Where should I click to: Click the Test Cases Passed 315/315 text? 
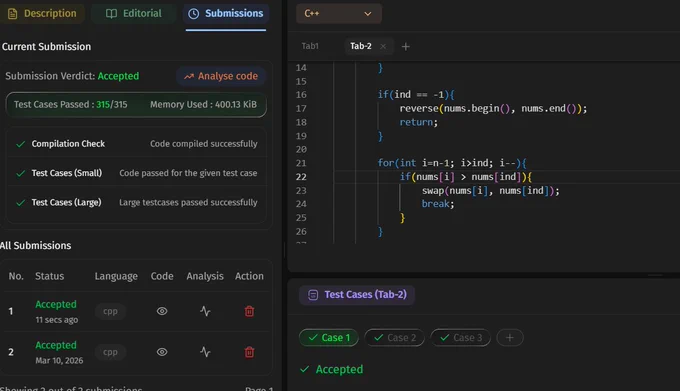(x=71, y=104)
